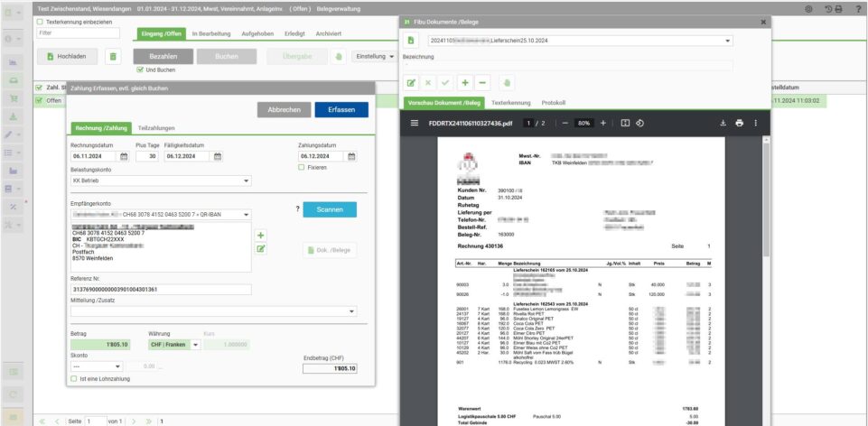This screenshot has width=868, height=426.
Task: Toggle the Und Buchen checkbox
Action: click(139, 70)
